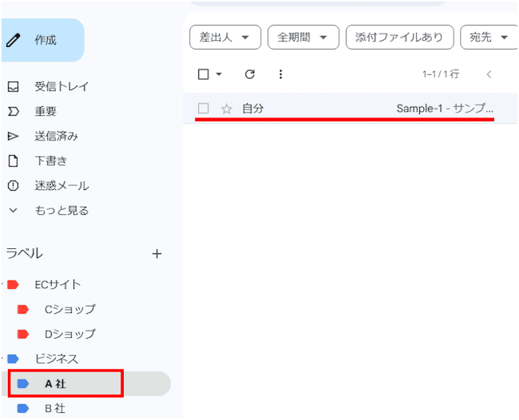Click the 下書き document icon

point(13,160)
